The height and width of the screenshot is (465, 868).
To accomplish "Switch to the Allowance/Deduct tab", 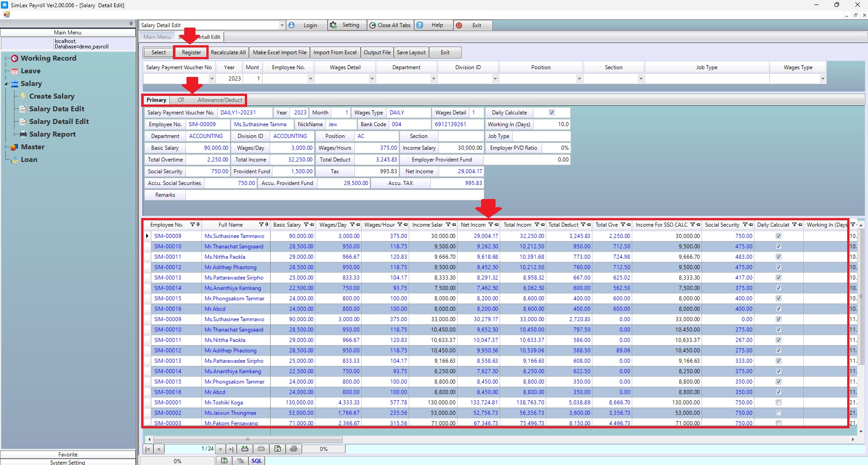I will [x=220, y=100].
